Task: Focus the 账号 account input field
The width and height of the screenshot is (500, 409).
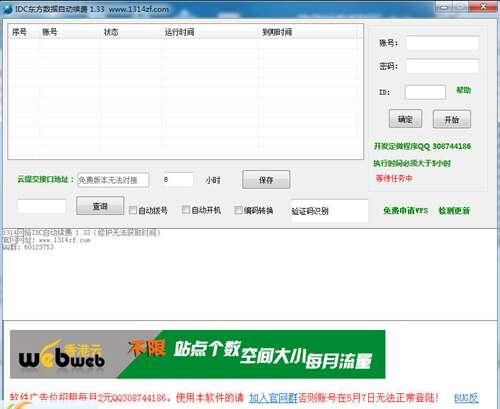Action: coord(443,43)
